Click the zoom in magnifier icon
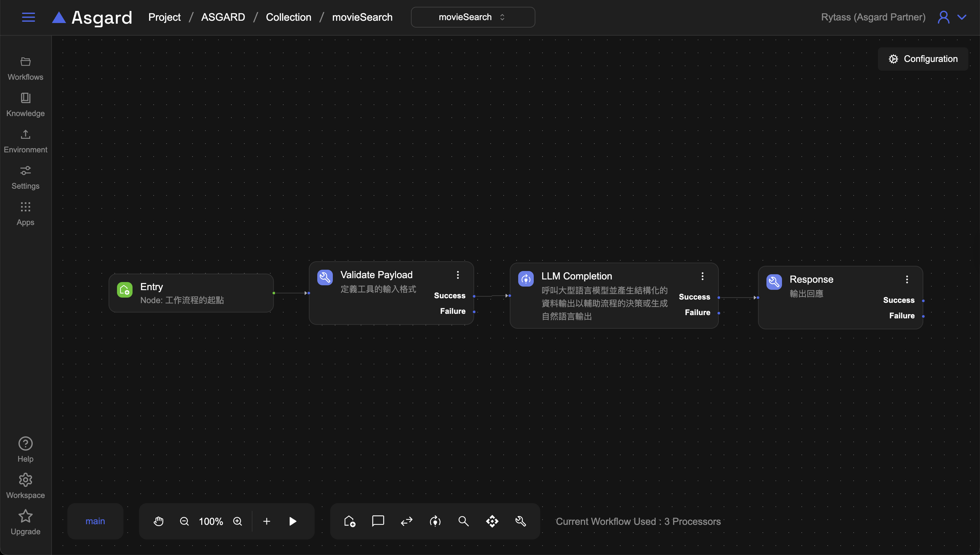980x555 pixels. click(x=238, y=521)
